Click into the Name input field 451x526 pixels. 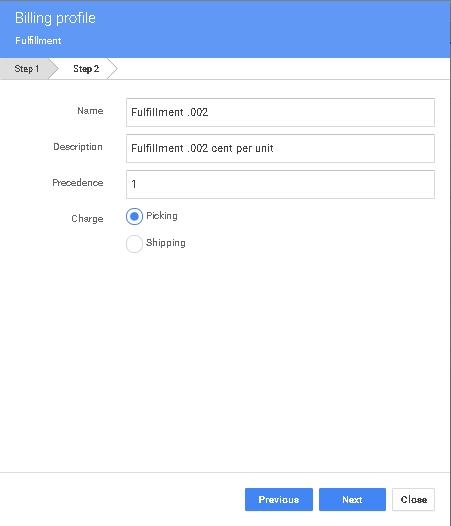[x=280, y=112]
